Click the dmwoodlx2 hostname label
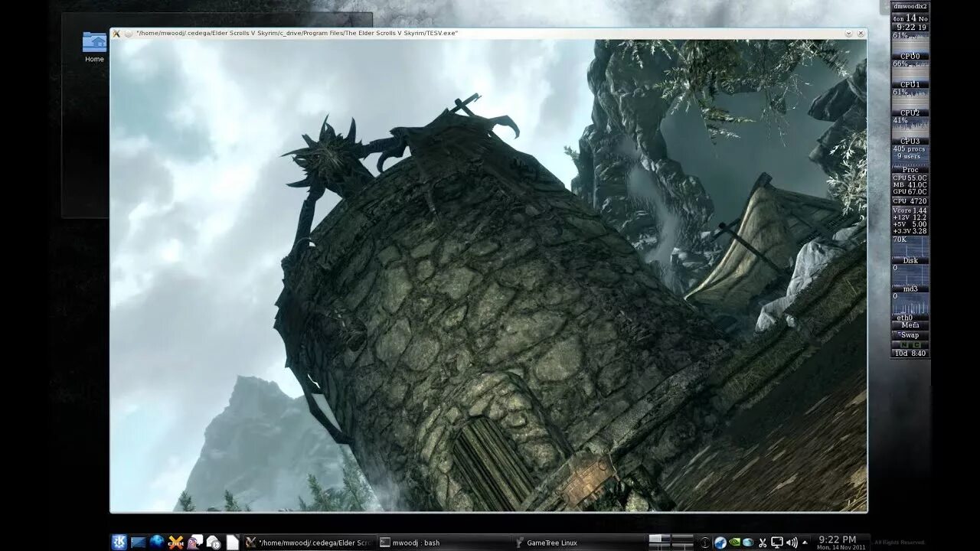The height and width of the screenshot is (551, 980). pyautogui.click(x=910, y=6)
